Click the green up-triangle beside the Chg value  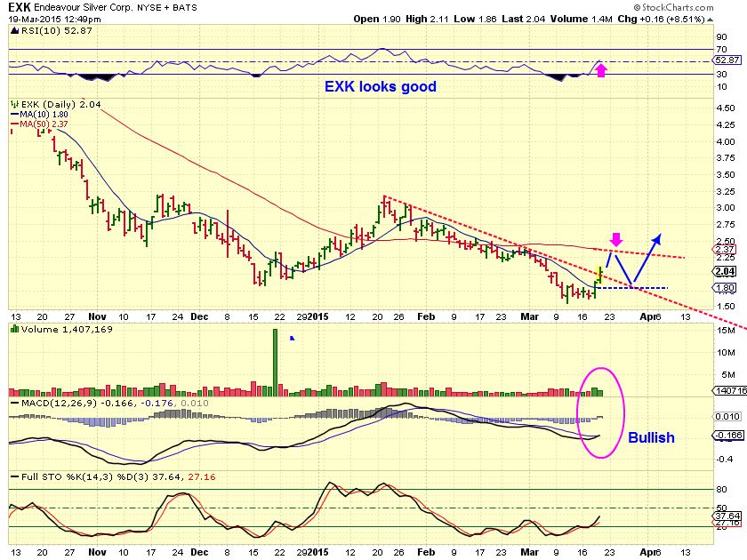(x=710, y=20)
